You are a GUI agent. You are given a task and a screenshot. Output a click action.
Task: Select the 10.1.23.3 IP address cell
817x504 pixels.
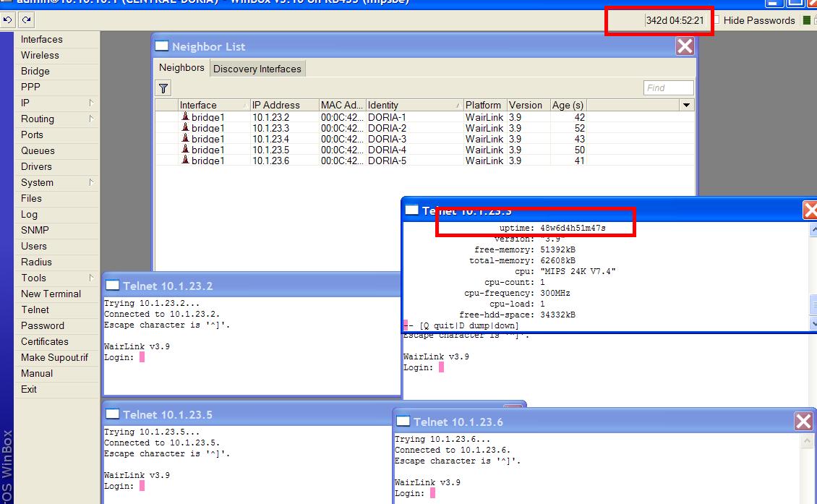coord(271,128)
